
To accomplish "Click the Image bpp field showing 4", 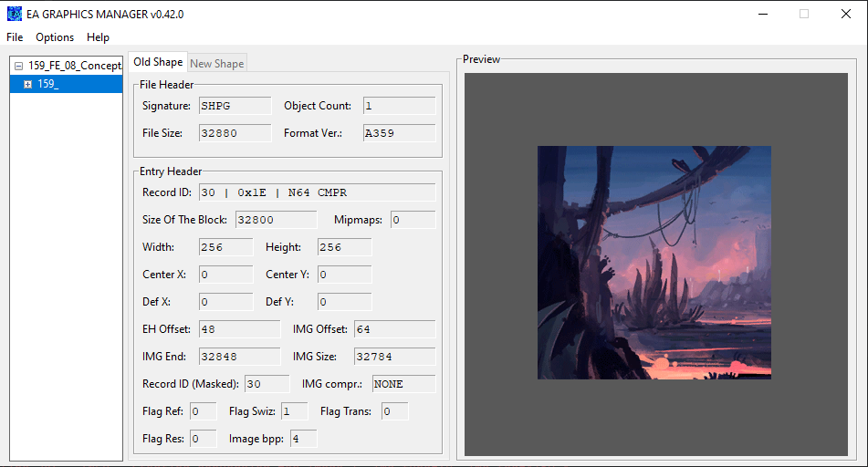I will [x=303, y=439].
